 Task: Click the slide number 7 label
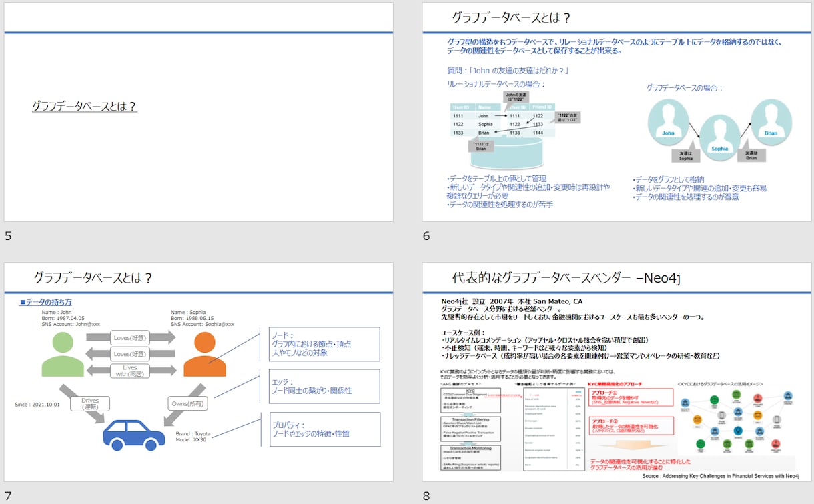click(x=8, y=496)
